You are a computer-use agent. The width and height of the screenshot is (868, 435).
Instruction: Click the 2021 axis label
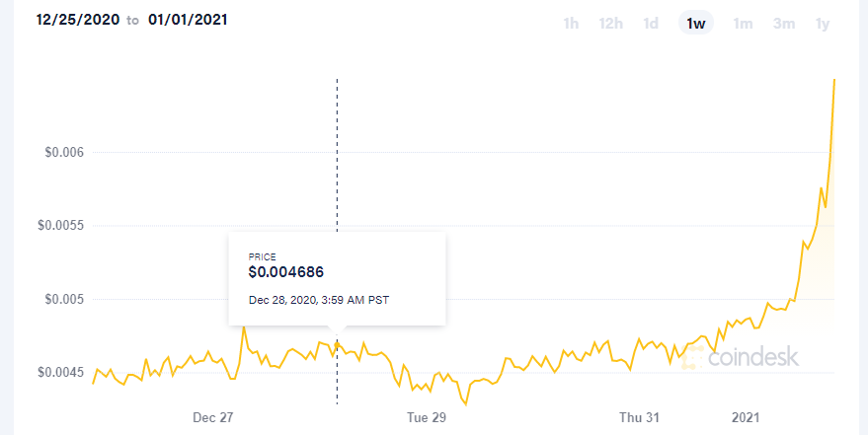tap(746, 418)
